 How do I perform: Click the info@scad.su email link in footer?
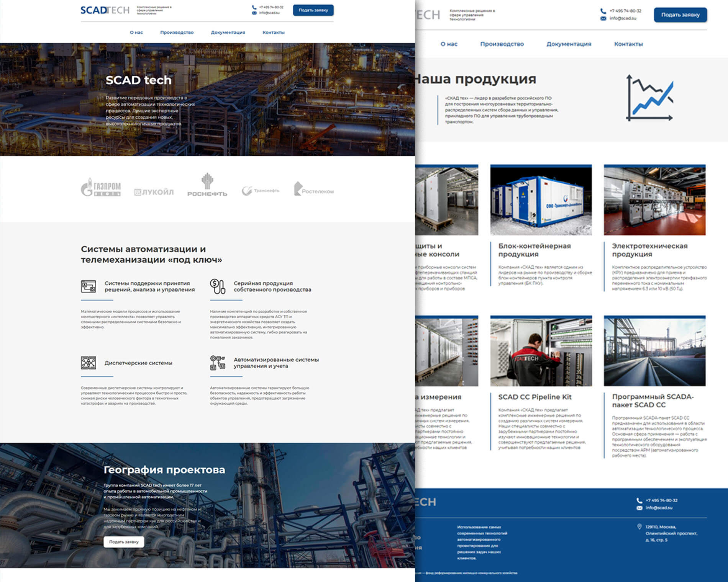(x=659, y=508)
